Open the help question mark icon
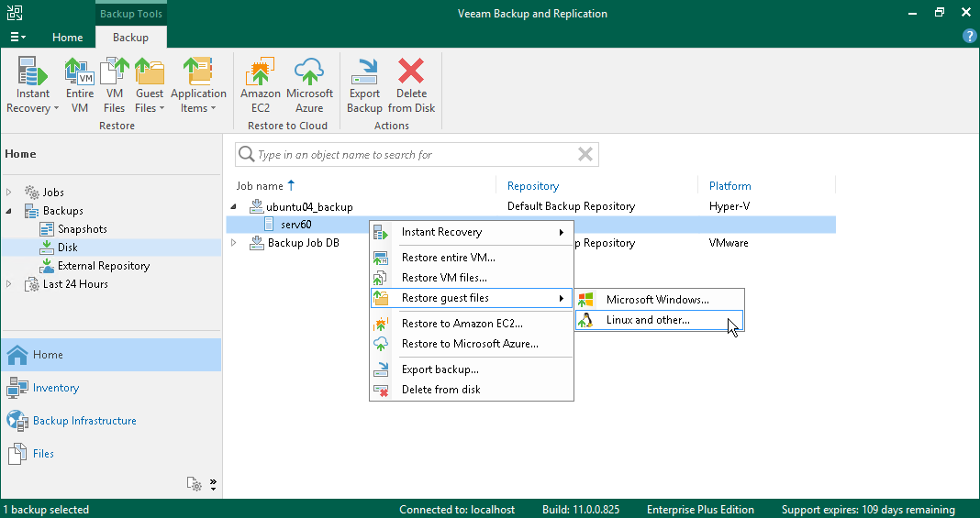Screen dimensions: 980x518 click(x=969, y=37)
